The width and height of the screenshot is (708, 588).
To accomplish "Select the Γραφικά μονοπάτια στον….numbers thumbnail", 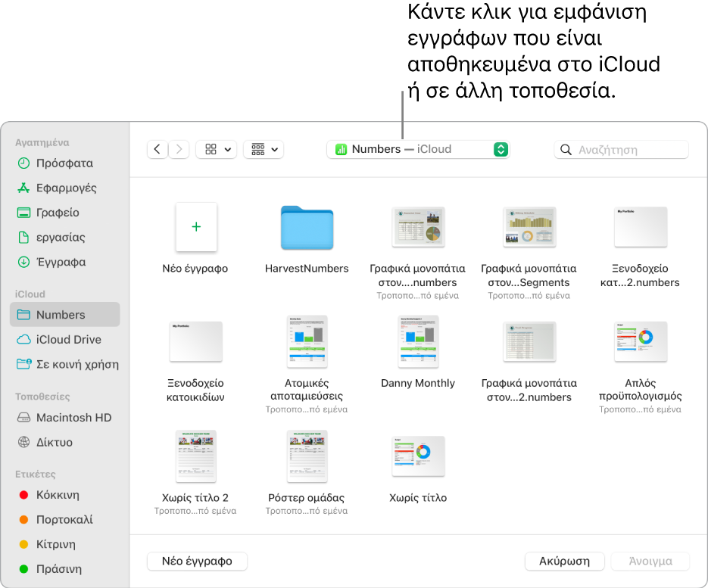I will [419, 227].
